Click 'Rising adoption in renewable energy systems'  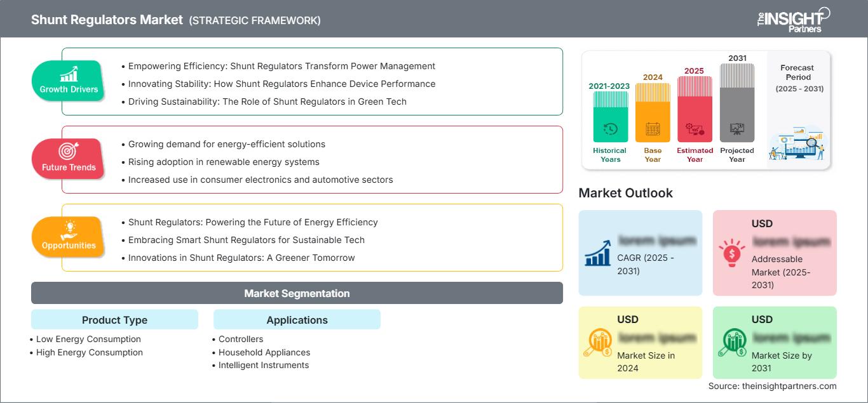pyautogui.click(x=224, y=162)
